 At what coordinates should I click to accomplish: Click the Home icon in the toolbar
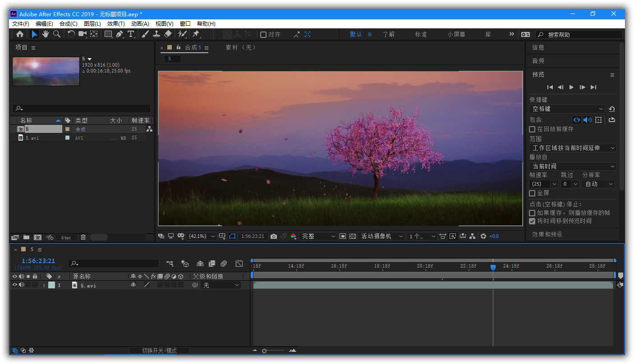(x=20, y=34)
